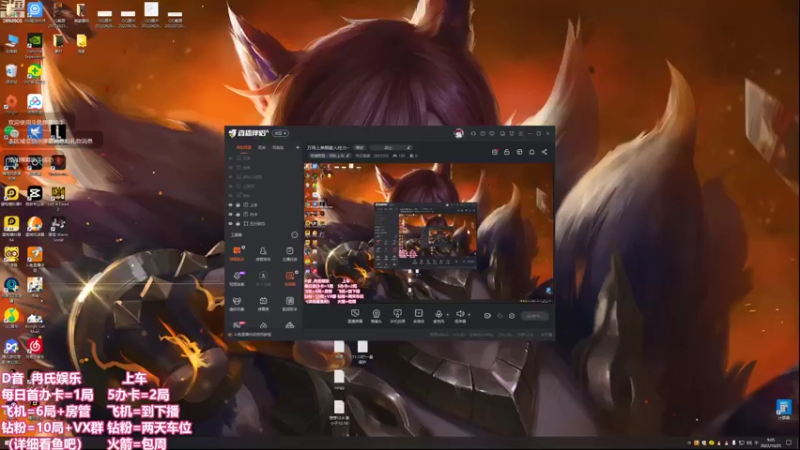Click the headset support icon in title bar
Viewport: 800px width, 450px height.
[x=473, y=133]
